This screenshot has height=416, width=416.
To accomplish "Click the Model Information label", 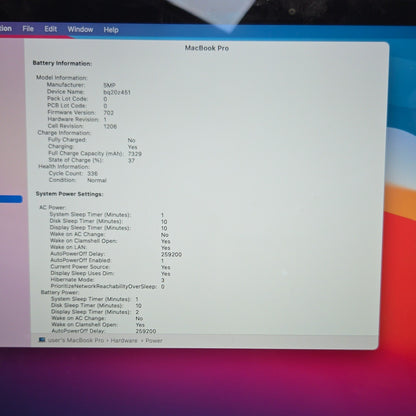I will pos(62,77).
